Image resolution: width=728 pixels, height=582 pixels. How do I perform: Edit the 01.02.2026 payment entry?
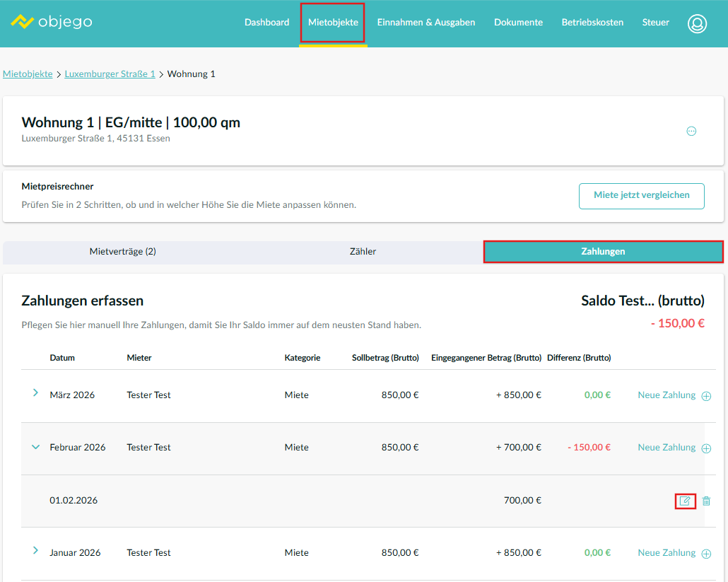[x=684, y=501]
